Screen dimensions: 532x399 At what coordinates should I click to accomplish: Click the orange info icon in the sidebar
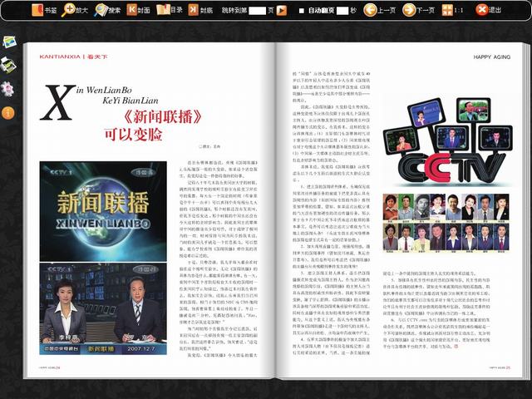[7, 113]
